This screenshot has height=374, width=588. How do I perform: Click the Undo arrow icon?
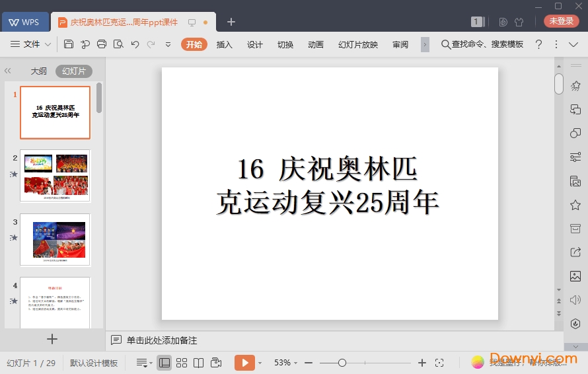click(135, 44)
